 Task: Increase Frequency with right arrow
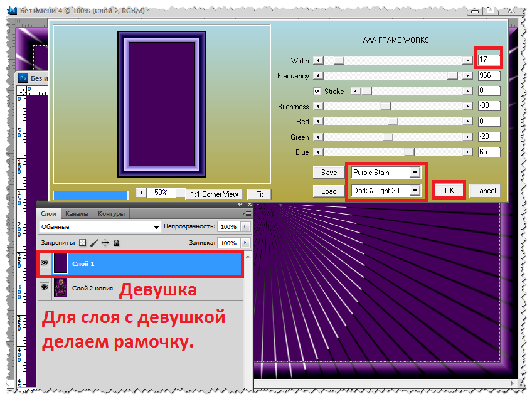point(467,75)
